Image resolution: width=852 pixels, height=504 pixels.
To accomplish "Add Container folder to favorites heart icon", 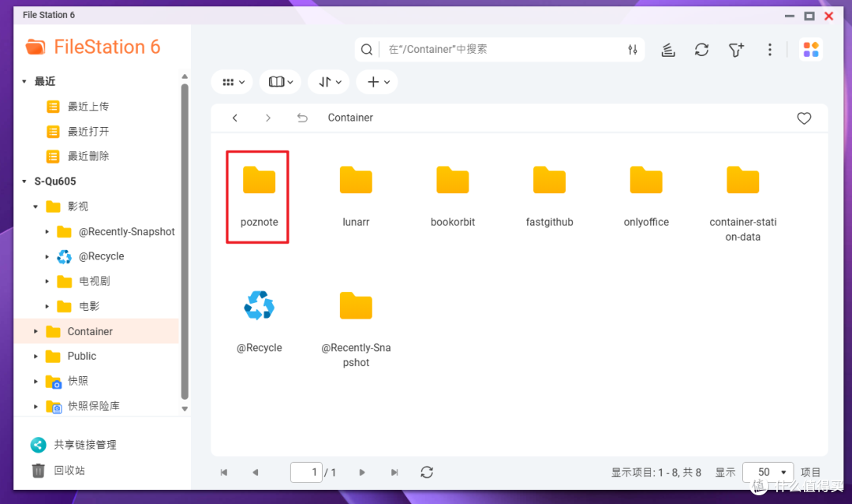I will click(x=804, y=118).
